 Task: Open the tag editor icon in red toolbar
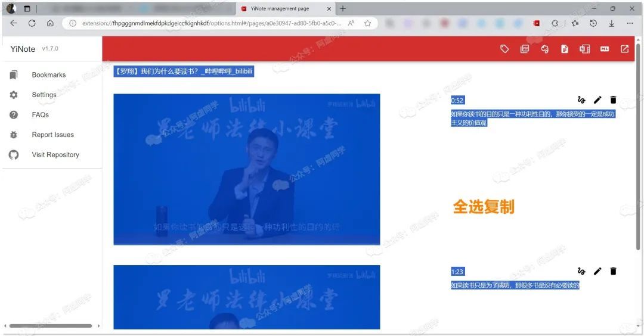(504, 49)
